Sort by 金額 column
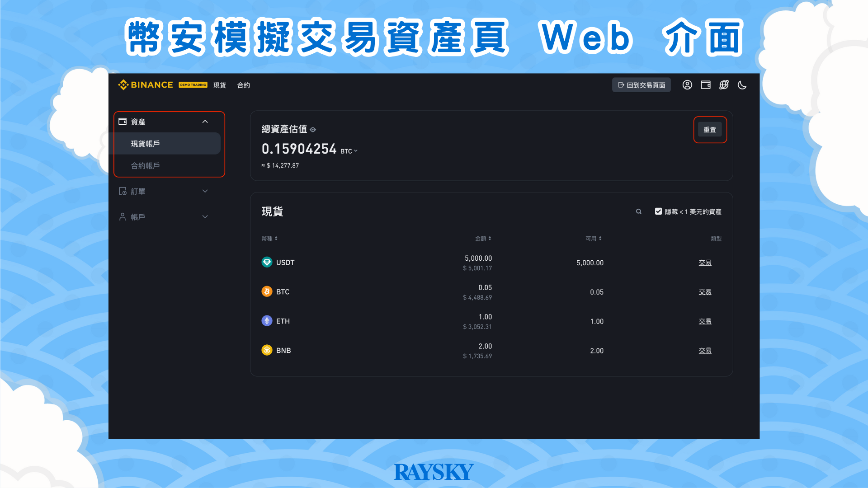The width and height of the screenshot is (868, 488). pos(483,239)
